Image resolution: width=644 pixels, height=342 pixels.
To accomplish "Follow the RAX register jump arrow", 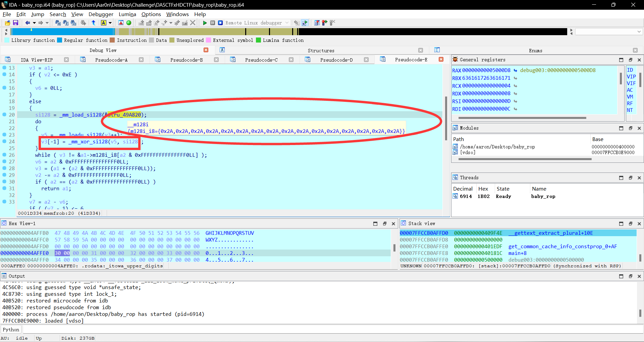I will [x=516, y=70].
